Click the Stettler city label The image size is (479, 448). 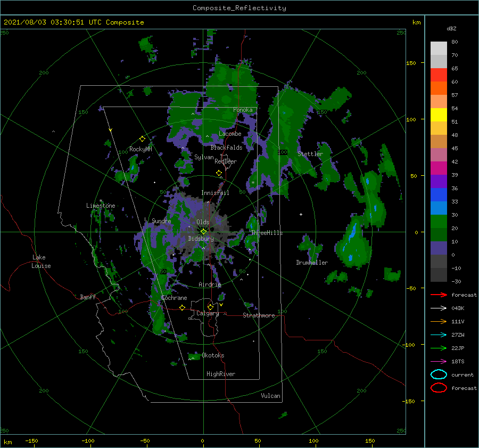[310, 154]
